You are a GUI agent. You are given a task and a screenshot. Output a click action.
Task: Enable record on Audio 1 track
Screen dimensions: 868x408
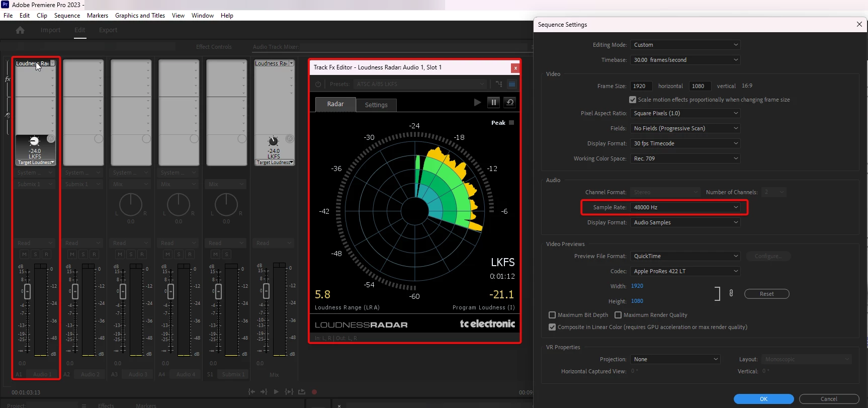(x=46, y=255)
